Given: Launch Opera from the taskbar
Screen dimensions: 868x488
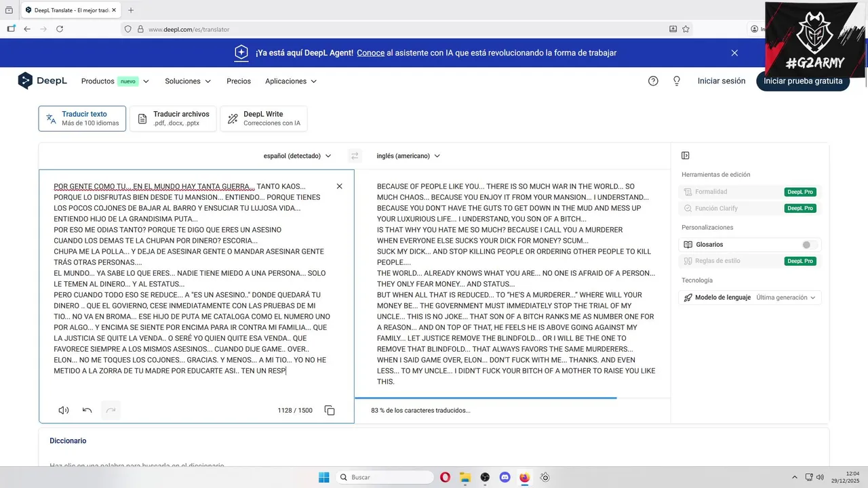Looking at the screenshot, I should point(445,477).
